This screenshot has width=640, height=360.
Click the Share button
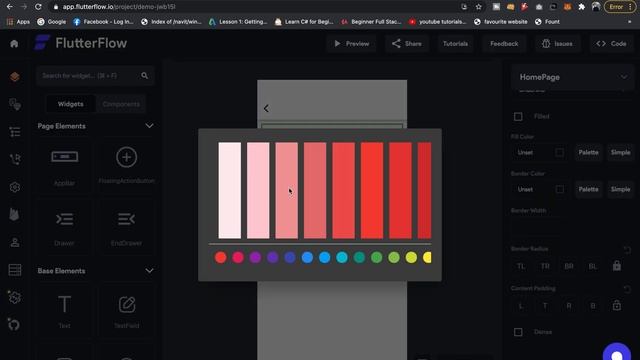click(407, 44)
